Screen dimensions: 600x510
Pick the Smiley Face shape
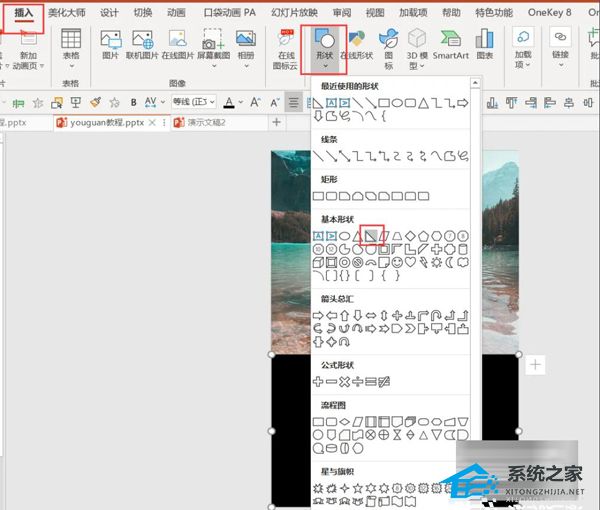[397, 262]
